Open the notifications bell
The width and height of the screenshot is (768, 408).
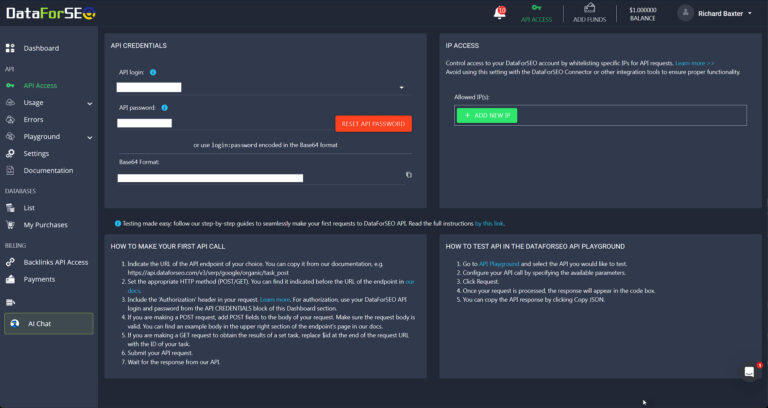point(499,13)
